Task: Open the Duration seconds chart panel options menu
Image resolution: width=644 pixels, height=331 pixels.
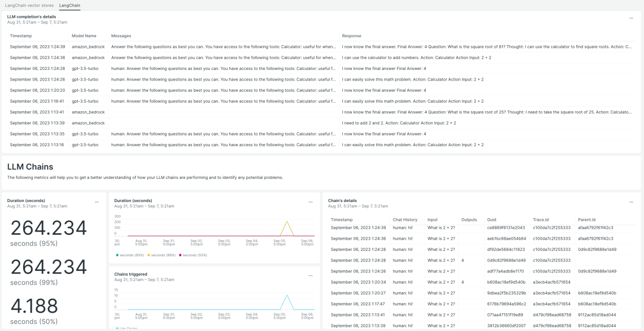Action: [x=310, y=202]
